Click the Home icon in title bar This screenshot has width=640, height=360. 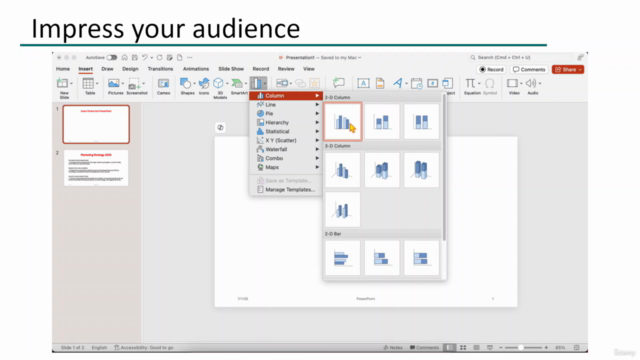pos(124,58)
